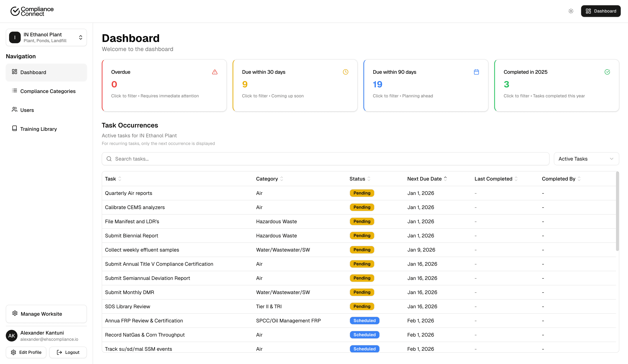Click the Overdue warning triangle icon

tap(215, 72)
